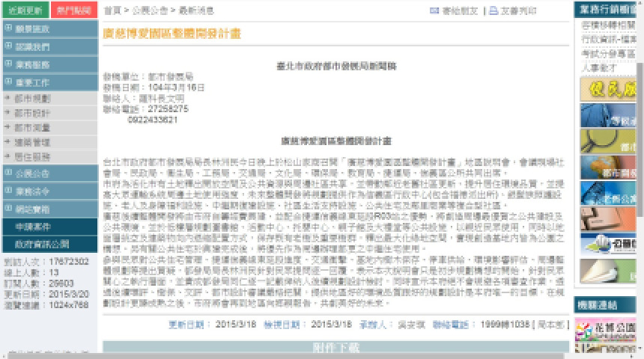This screenshot has width=644, height=359.
Task: Expand the 業務服務 sidebar section
Action: 33,65
